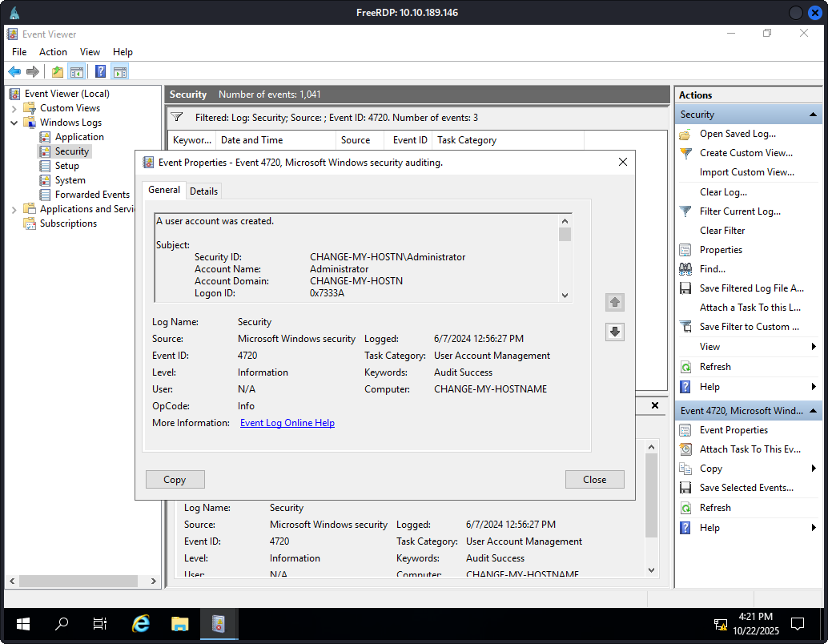Collapse the Security actions section

(x=814, y=115)
